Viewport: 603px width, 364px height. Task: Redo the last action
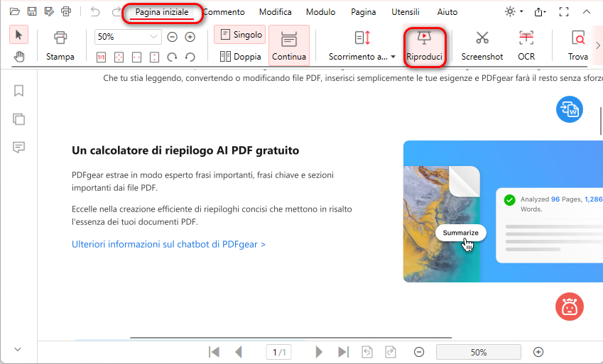(116, 12)
